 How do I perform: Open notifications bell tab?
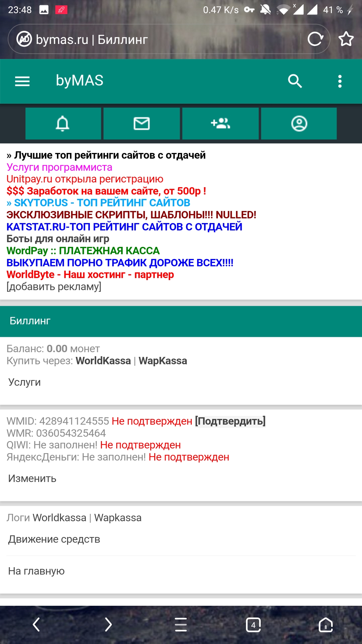(63, 123)
